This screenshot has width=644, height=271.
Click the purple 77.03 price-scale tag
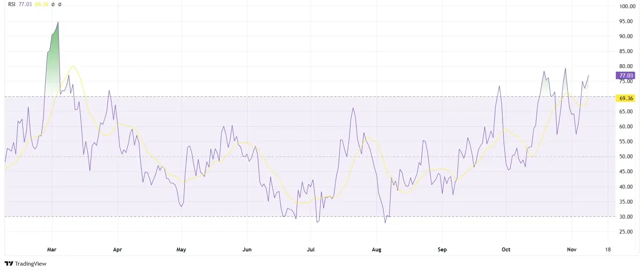pos(625,75)
